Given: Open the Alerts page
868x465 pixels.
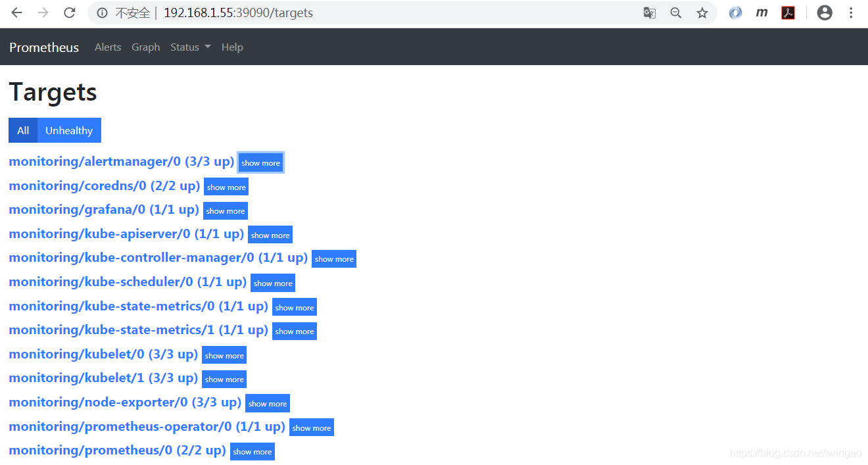Looking at the screenshot, I should [x=108, y=47].
